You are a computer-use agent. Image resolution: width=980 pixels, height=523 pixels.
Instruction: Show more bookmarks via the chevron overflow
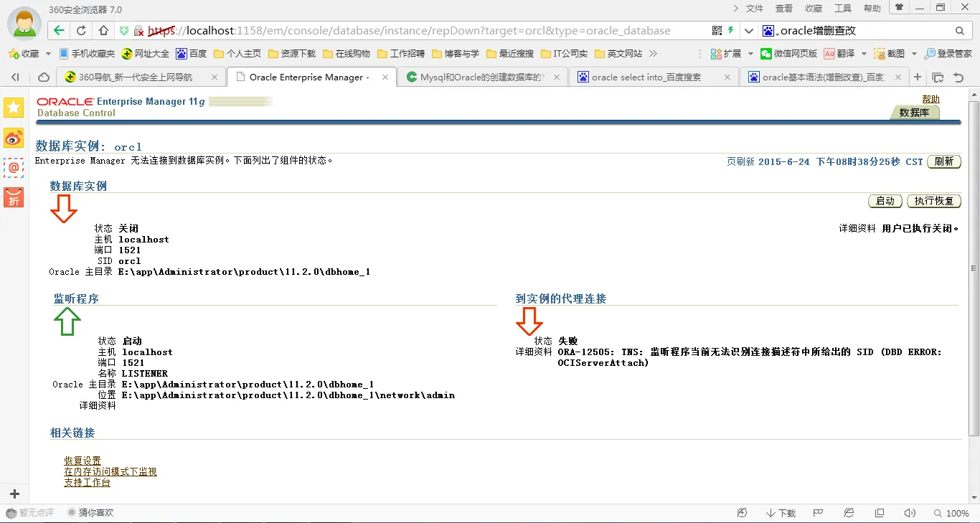[x=653, y=54]
